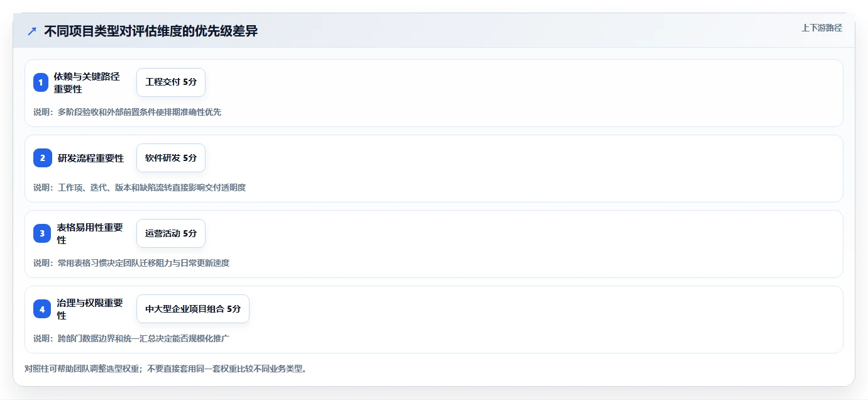This screenshot has width=868, height=400.
Task: Click the 治理与权限重要性 row label
Action: click(90, 309)
